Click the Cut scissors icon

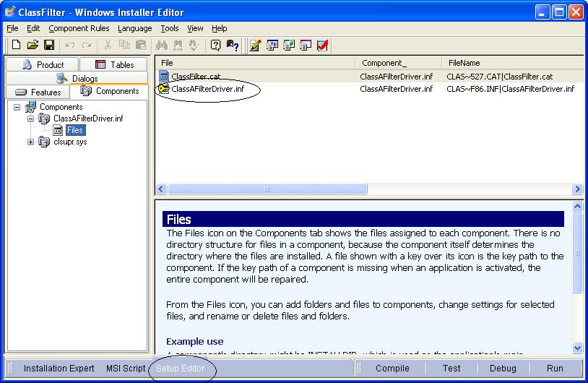(x=108, y=45)
